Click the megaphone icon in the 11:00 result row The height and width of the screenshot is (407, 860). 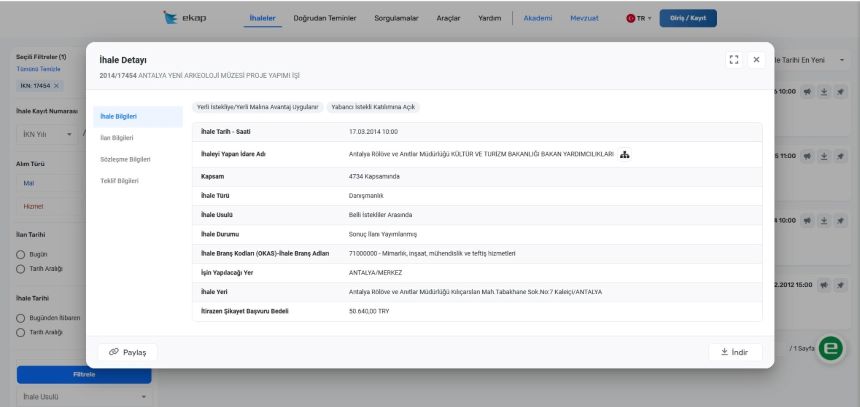pos(807,156)
